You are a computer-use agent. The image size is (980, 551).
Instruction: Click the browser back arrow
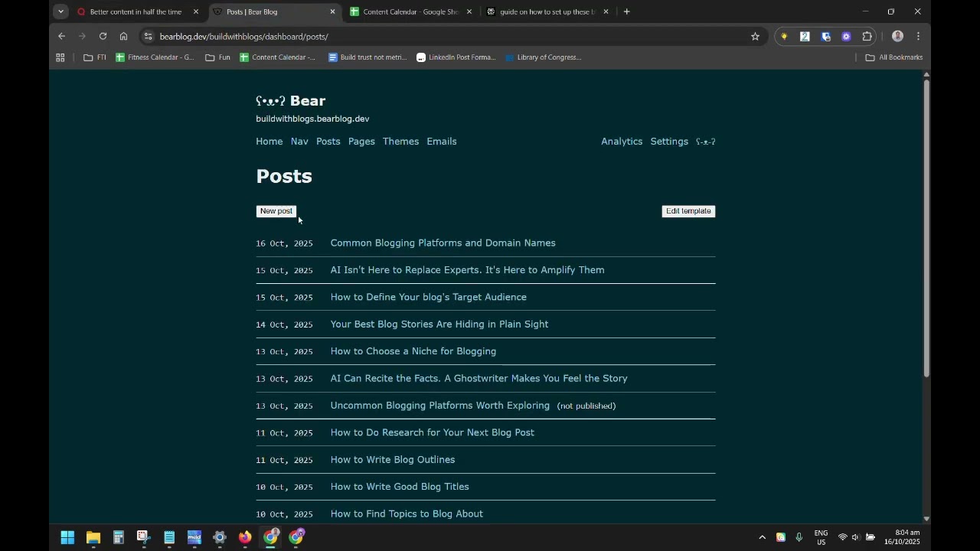tap(62, 36)
